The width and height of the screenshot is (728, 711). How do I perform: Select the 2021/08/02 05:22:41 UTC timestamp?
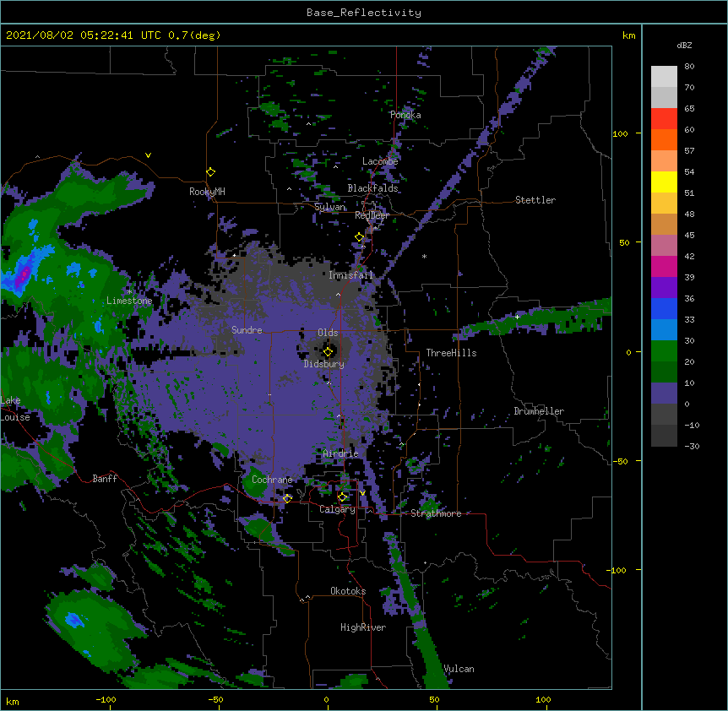(83, 35)
